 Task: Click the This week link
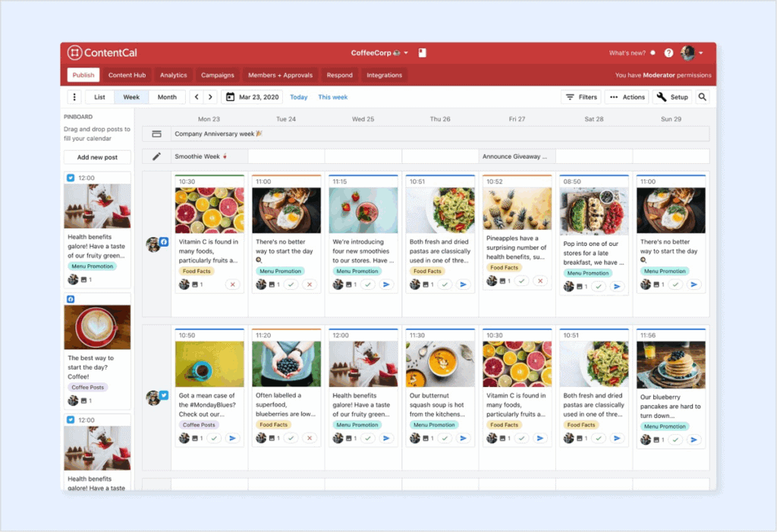click(333, 97)
